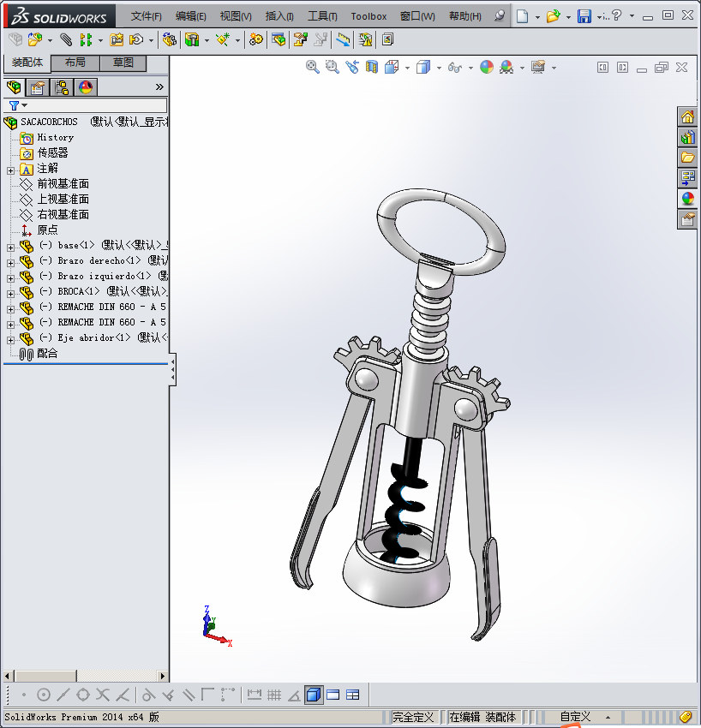Open the View Orientation dropdown arrow
This screenshot has width=701, height=728.
pos(406,67)
